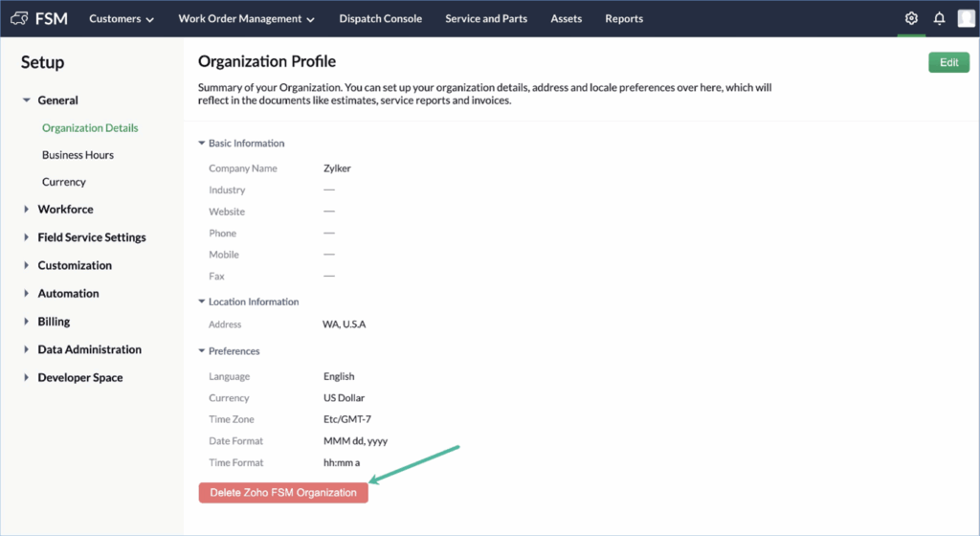Open Service and Parts menu
Image resolution: width=980 pixels, height=536 pixels.
[486, 19]
